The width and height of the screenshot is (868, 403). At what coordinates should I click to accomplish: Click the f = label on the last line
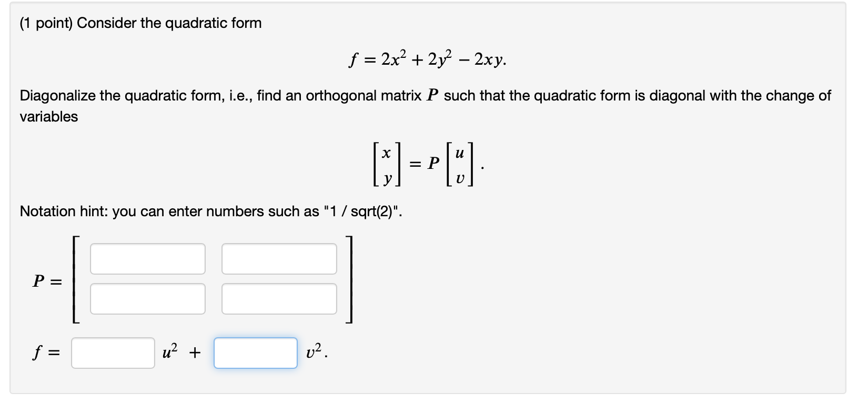point(44,351)
